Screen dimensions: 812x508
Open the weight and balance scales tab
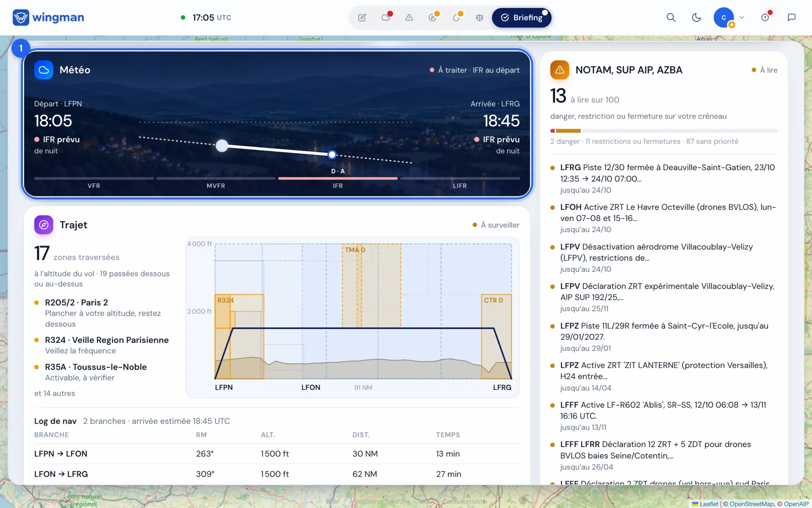click(479, 17)
